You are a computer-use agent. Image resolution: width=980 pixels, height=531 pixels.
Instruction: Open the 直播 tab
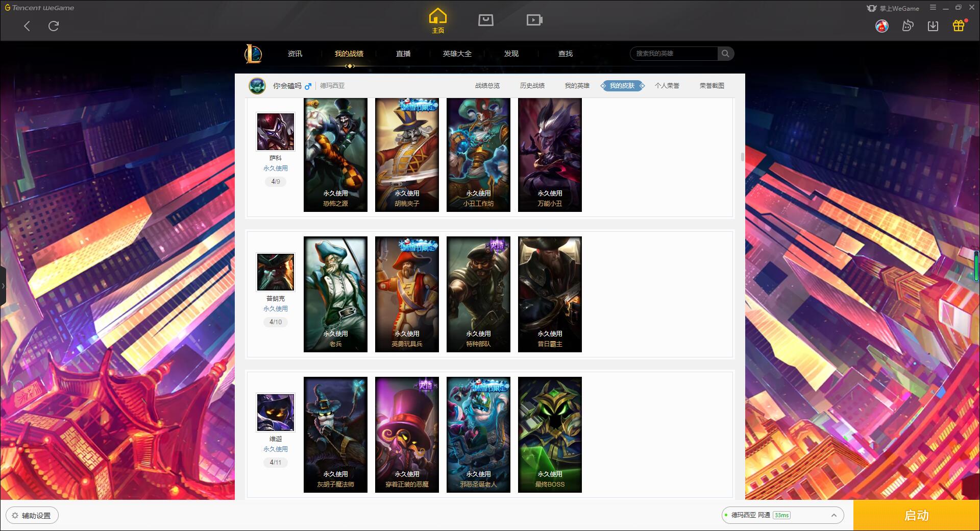[403, 54]
